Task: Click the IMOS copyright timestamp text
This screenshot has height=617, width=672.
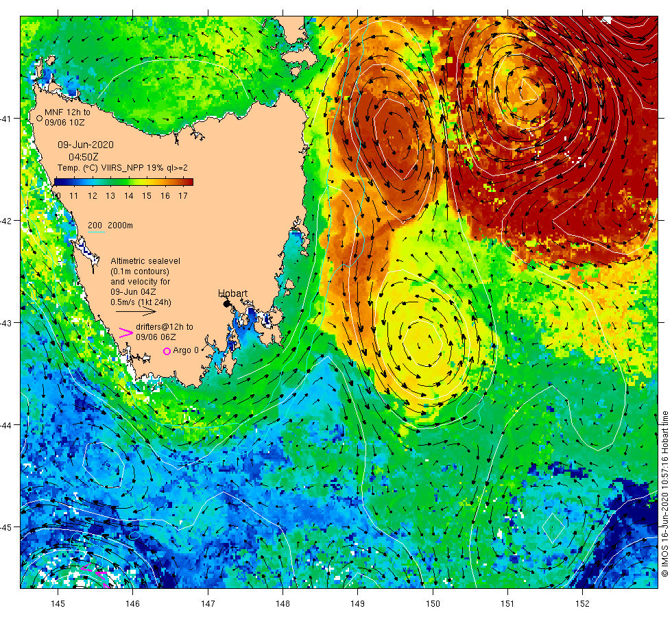Action: (664, 494)
